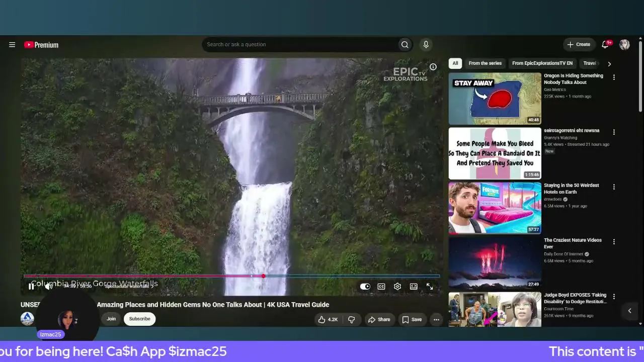Open player settings gear
The height and width of the screenshot is (362, 644).
point(397,287)
